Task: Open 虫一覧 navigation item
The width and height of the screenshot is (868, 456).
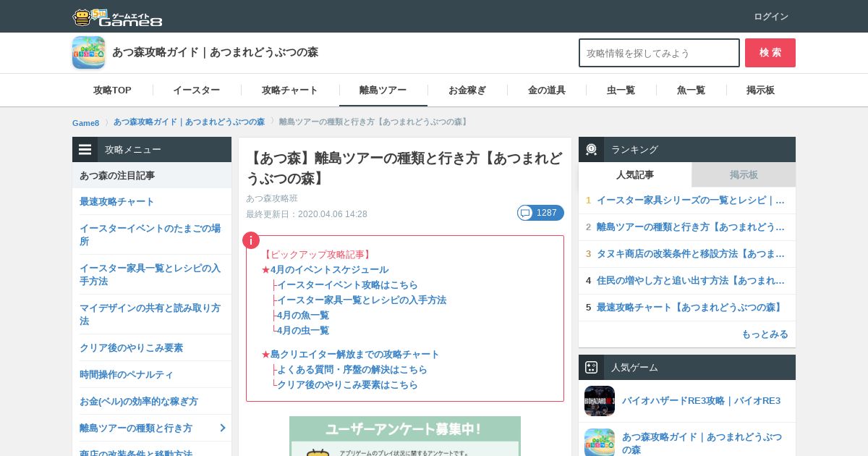Action: 621,90
